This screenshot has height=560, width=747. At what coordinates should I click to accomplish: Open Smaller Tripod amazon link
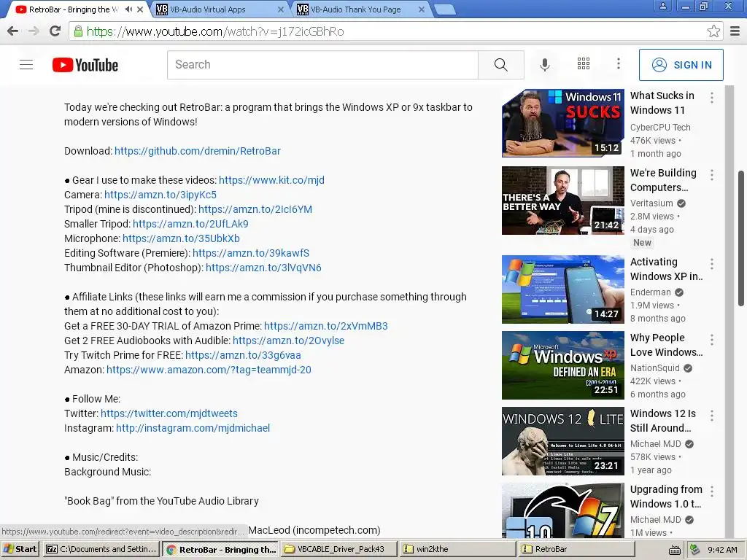(190, 224)
